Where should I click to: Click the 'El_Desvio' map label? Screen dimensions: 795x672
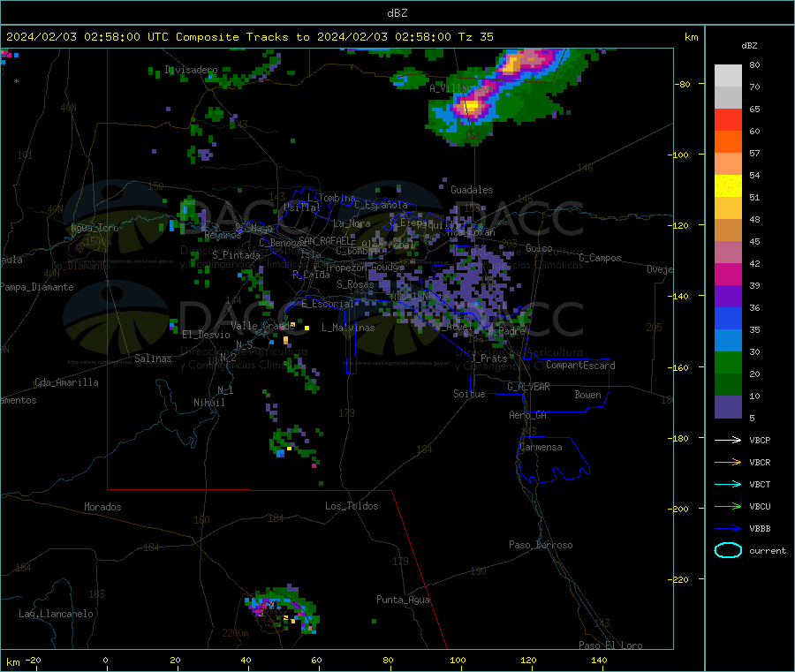[x=206, y=335]
